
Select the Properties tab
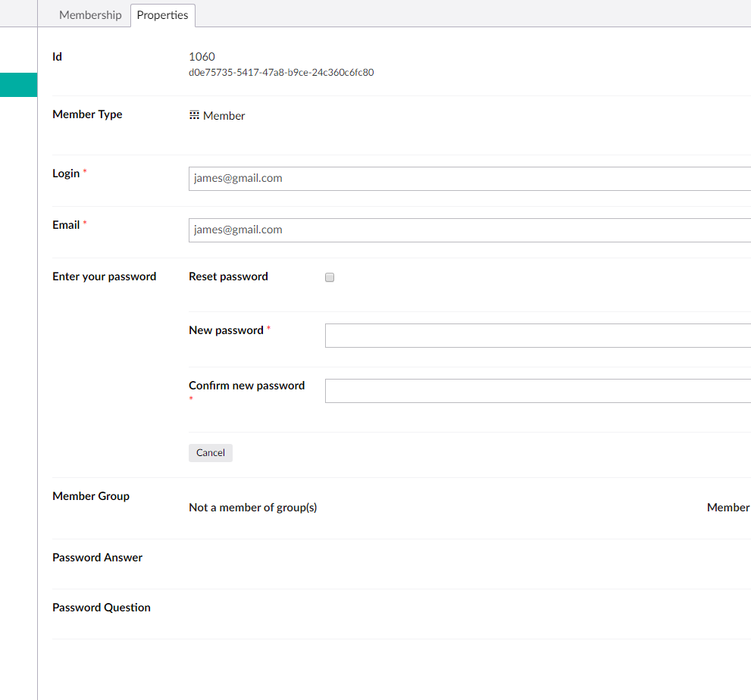coord(162,14)
